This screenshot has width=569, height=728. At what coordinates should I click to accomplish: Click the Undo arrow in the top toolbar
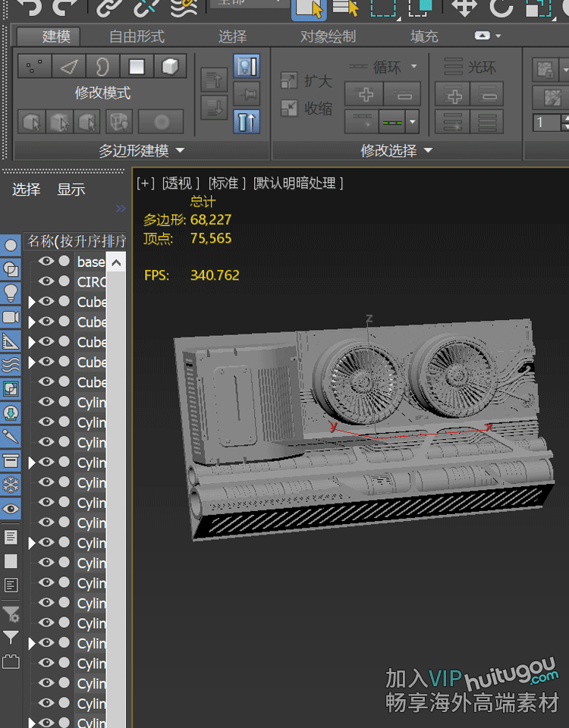coord(30,8)
